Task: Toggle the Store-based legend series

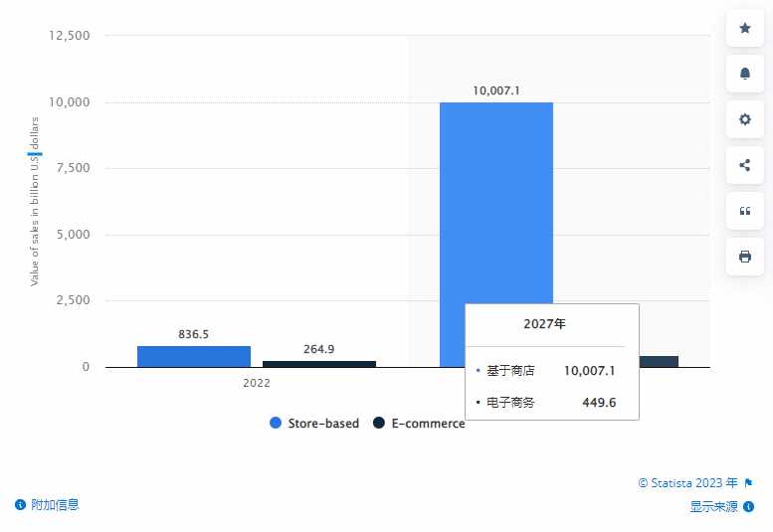Action: tap(314, 424)
